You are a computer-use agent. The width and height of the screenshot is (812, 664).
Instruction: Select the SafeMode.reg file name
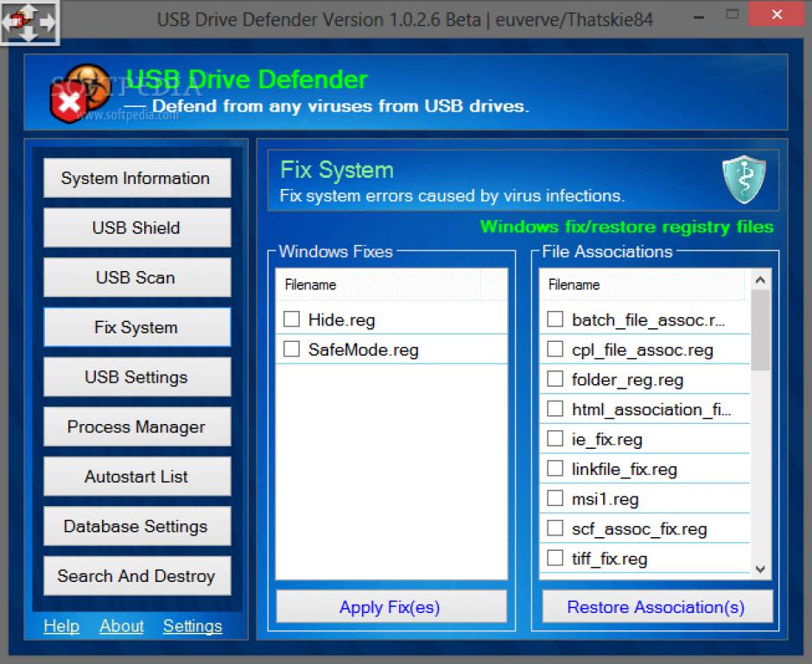[x=363, y=350]
